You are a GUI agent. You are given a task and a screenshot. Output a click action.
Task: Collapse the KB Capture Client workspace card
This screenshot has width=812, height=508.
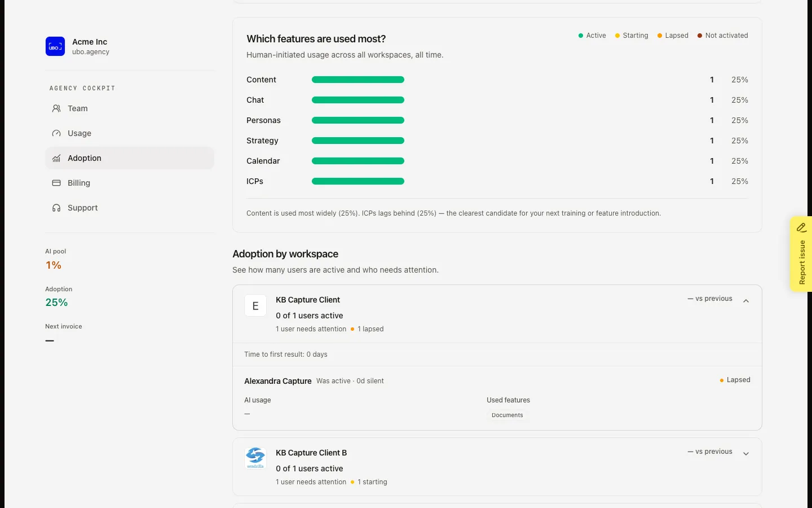[x=746, y=301]
